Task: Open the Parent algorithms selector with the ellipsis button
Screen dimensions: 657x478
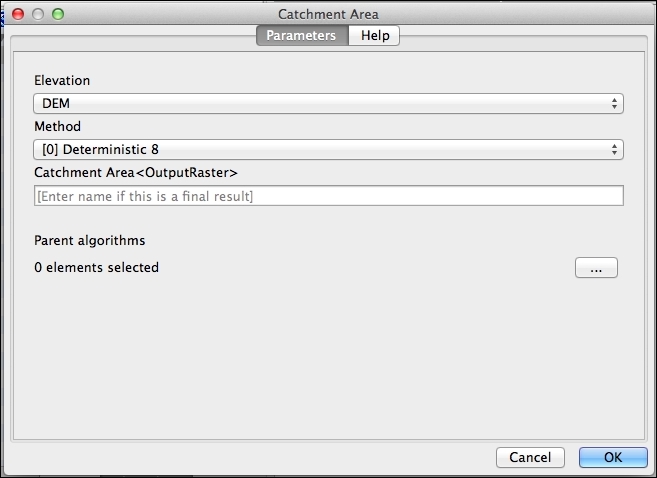Action: [596, 267]
